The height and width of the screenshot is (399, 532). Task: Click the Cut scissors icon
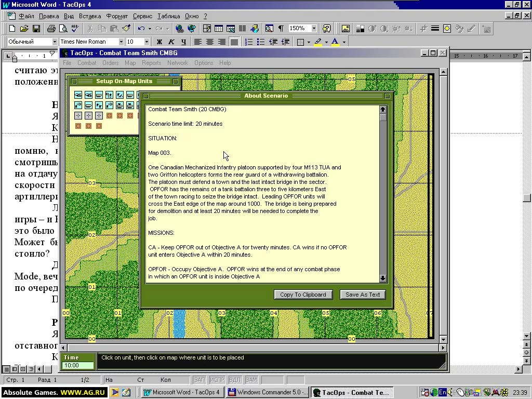coord(90,29)
